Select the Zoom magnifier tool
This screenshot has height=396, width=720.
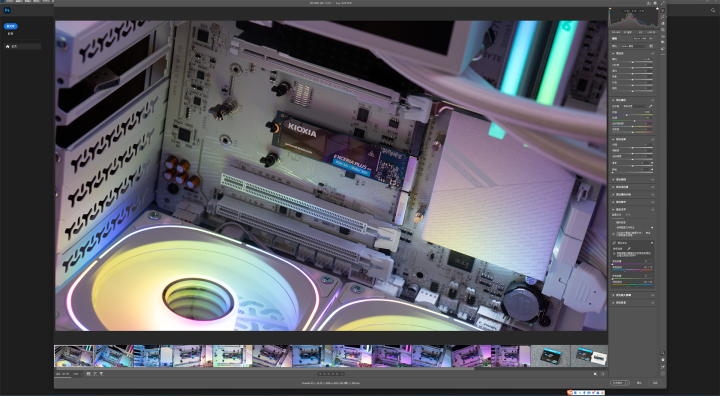[663, 353]
